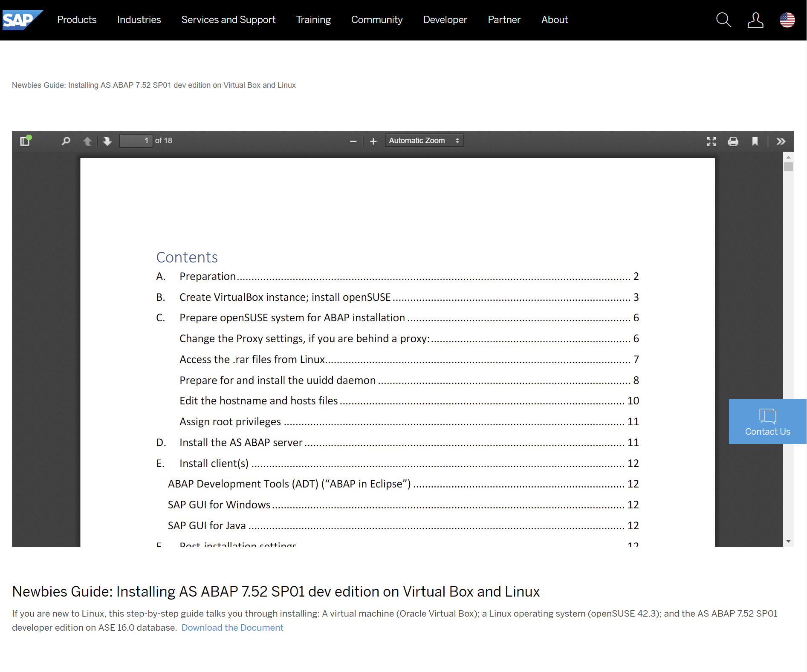Open Prepare for and install uuidd daemon entry

point(409,381)
